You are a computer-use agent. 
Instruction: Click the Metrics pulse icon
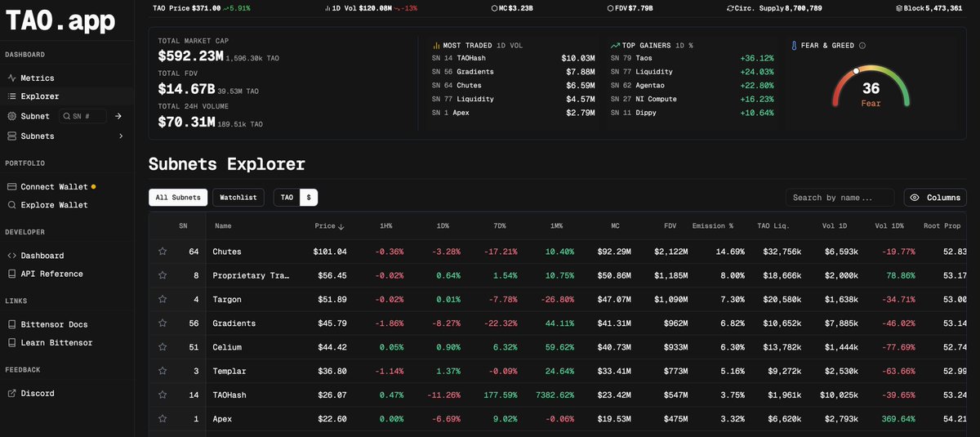(11, 78)
